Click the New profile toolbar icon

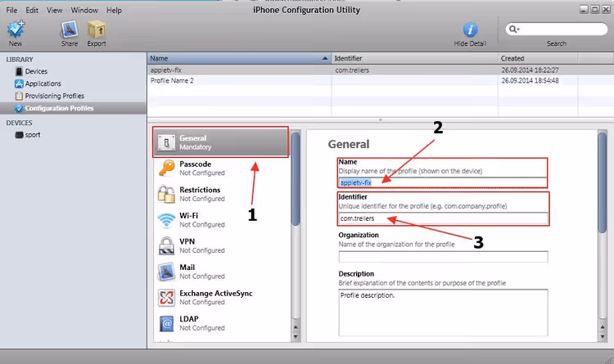[16, 29]
